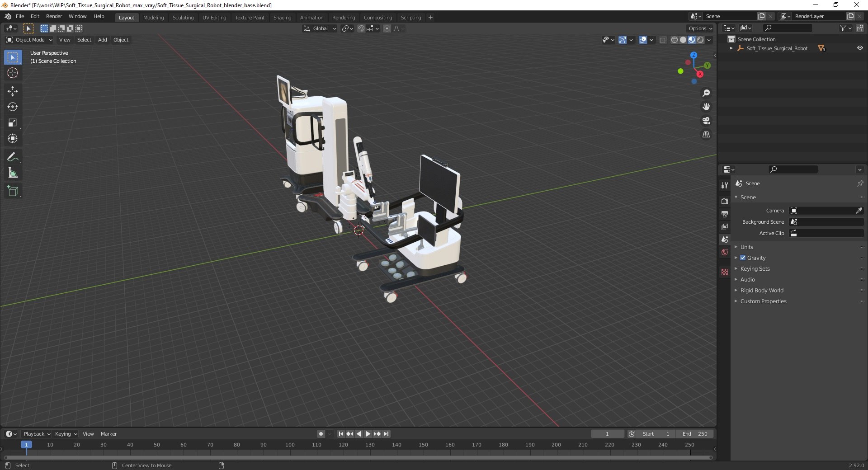The image size is (868, 470).
Task: Select the Cursor tool in left toolbar
Action: click(13, 73)
